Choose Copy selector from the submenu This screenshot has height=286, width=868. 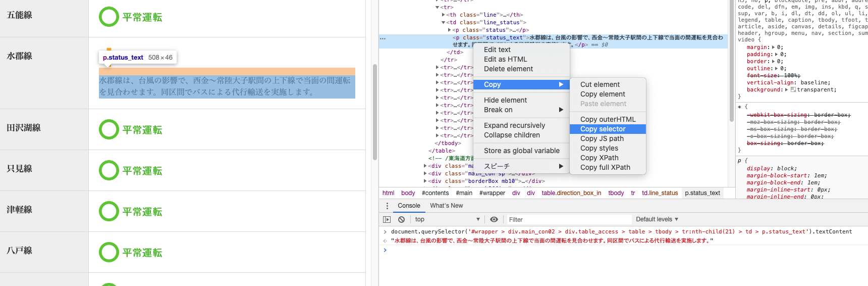coord(603,129)
